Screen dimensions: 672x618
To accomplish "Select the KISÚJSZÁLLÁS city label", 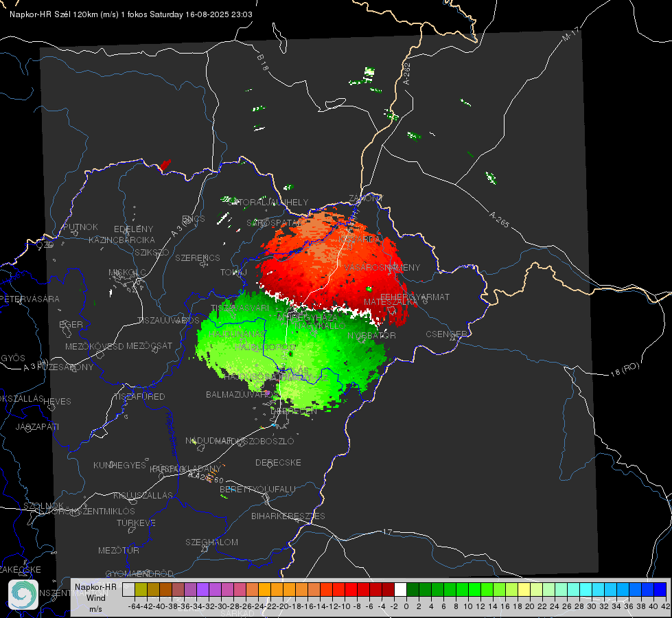I will pyautogui.click(x=143, y=495).
